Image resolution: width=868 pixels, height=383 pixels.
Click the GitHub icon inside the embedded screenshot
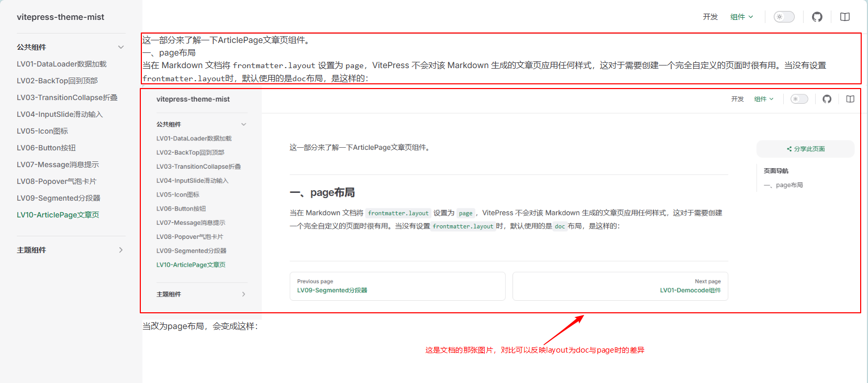[827, 99]
